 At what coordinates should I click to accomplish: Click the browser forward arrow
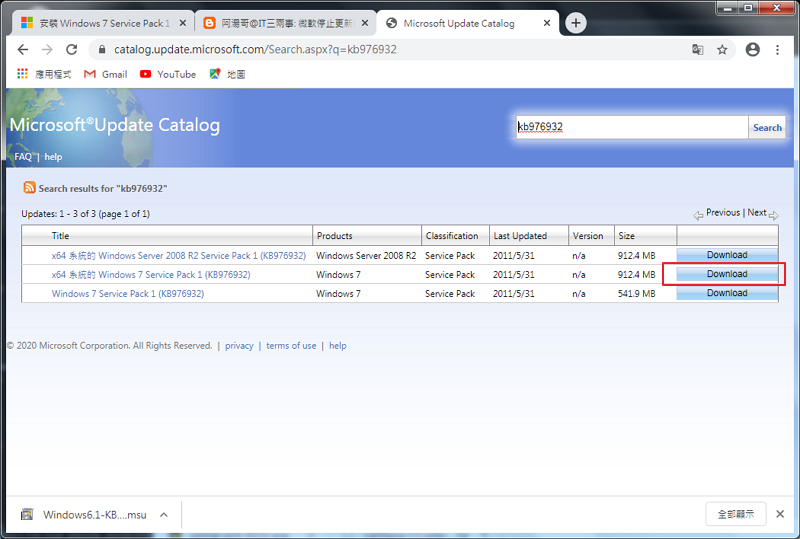[47, 50]
